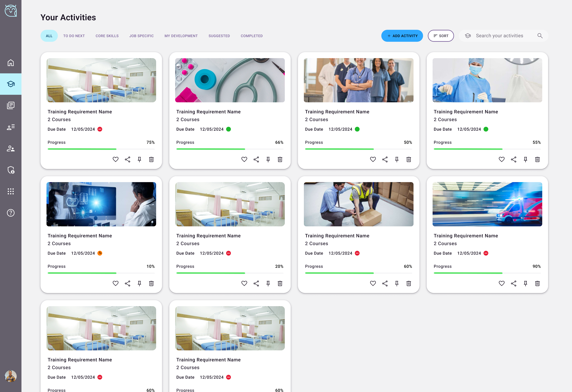Click the shield security icon in sidebar
Screen dimensions: 572x392
[x=11, y=170]
